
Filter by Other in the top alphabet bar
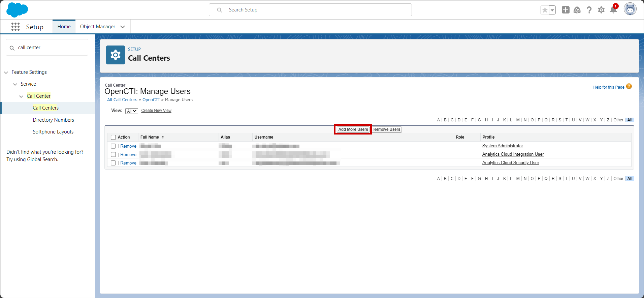(618, 120)
